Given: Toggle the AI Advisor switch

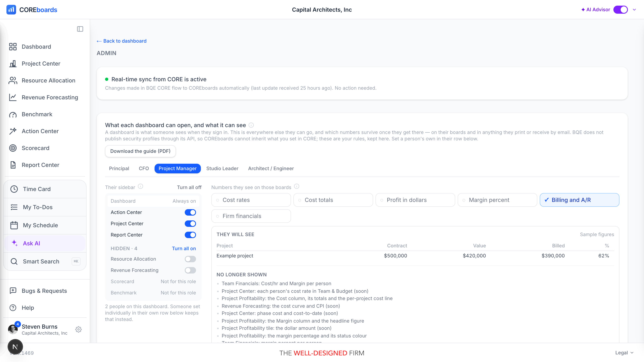Looking at the screenshot, I should pyautogui.click(x=620, y=10).
